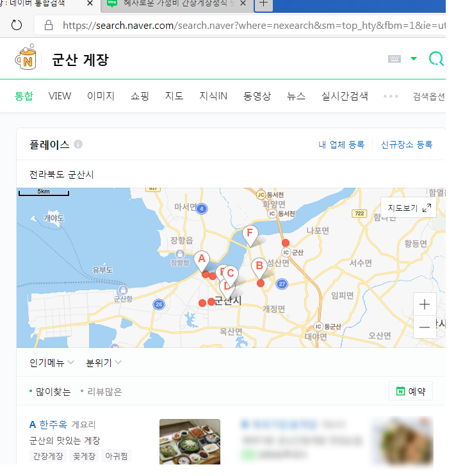
Task: Open the 한주옥 place listing
Action: [x=53, y=424]
